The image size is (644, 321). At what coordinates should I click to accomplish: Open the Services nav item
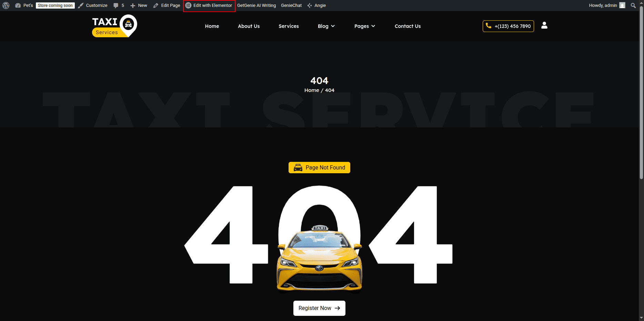pyautogui.click(x=289, y=26)
